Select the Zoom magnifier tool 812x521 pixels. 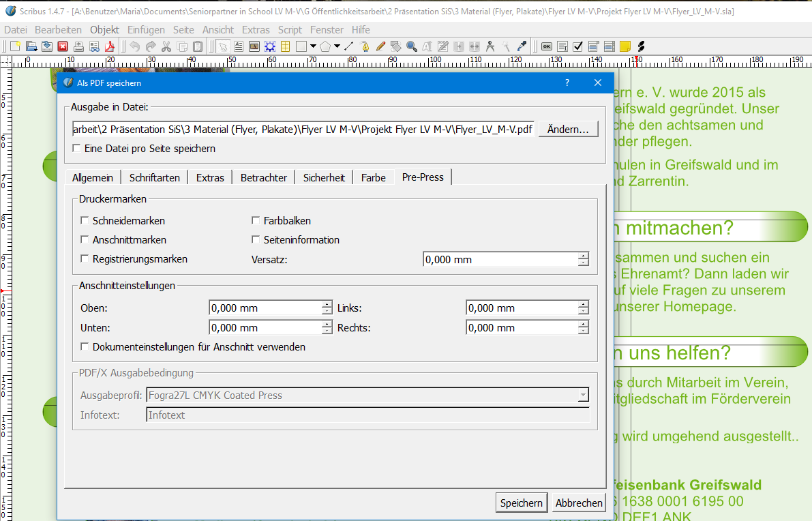412,46
